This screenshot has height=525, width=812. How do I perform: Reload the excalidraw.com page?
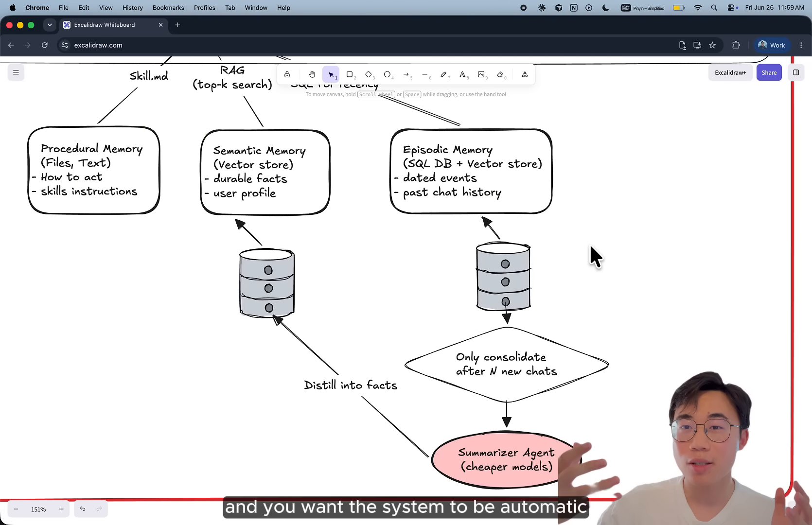click(x=45, y=45)
